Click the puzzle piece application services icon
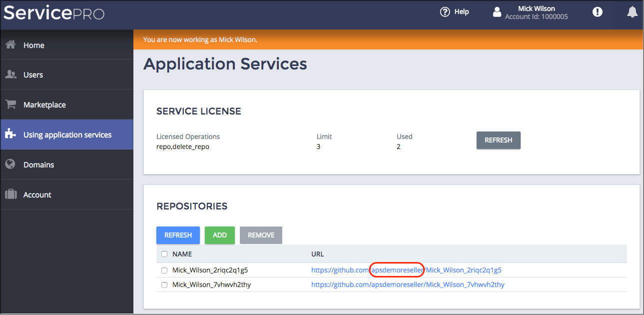Viewport: 644px width, 315px height. (10, 134)
